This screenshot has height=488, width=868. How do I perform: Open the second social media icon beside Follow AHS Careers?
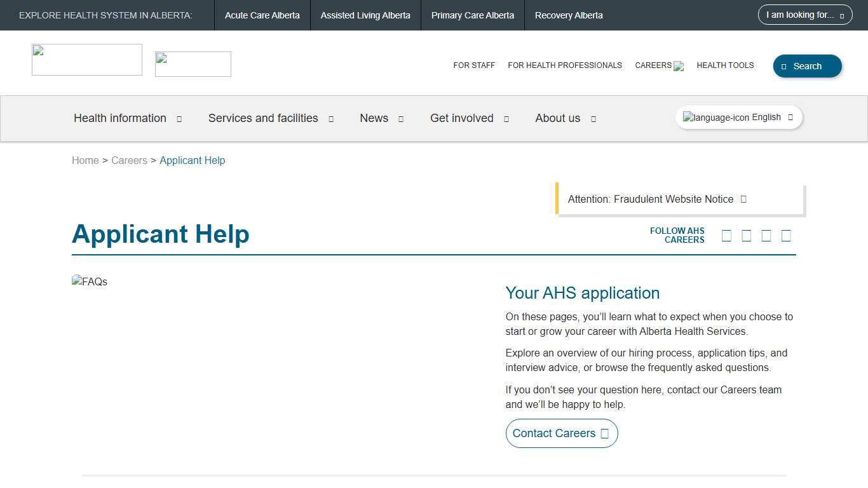746,235
